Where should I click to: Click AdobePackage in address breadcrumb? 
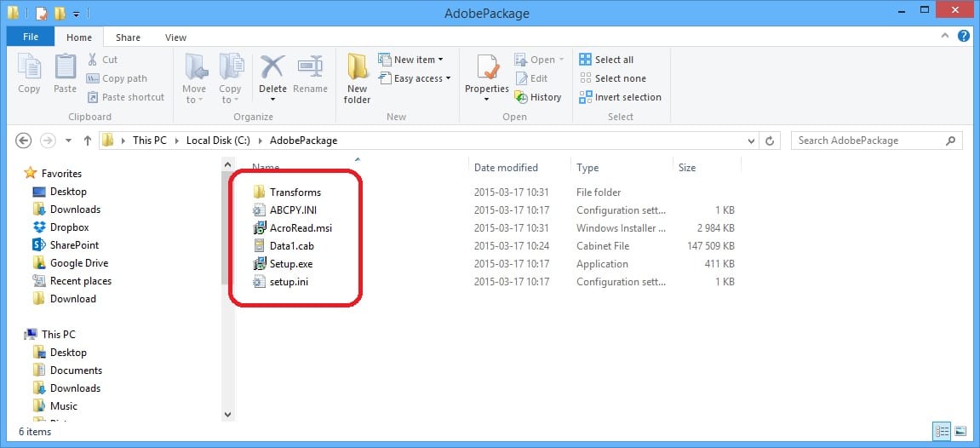pyautogui.click(x=303, y=141)
